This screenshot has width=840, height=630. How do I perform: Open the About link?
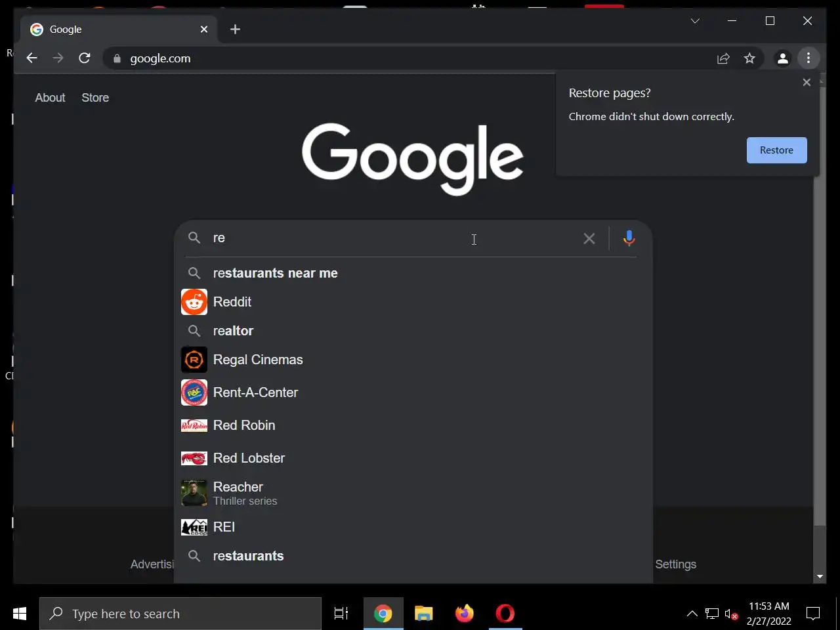pos(50,98)
